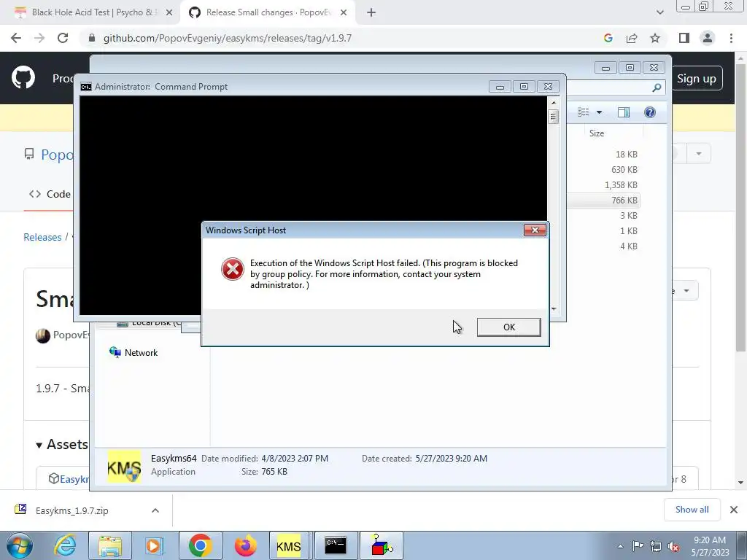
Task: Show hidden tray icons arrow
Action: (620, 547)
